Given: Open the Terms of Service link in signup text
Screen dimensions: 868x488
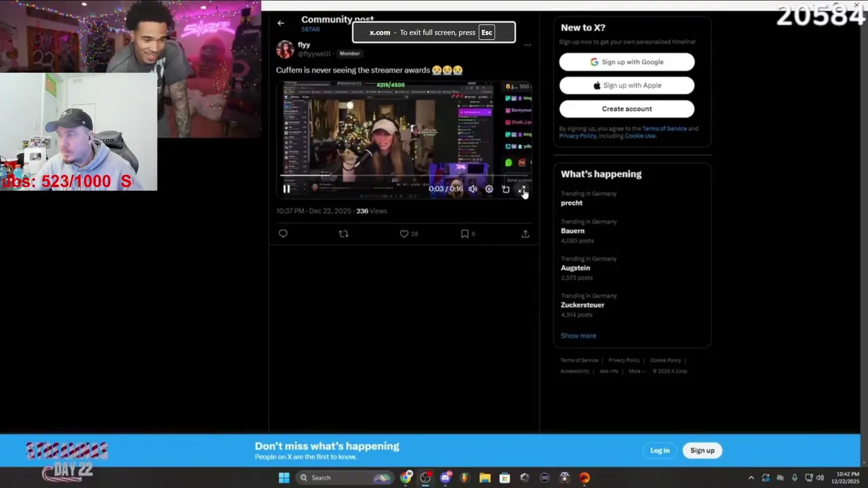Looking at the screenshot, I should 665,129.
